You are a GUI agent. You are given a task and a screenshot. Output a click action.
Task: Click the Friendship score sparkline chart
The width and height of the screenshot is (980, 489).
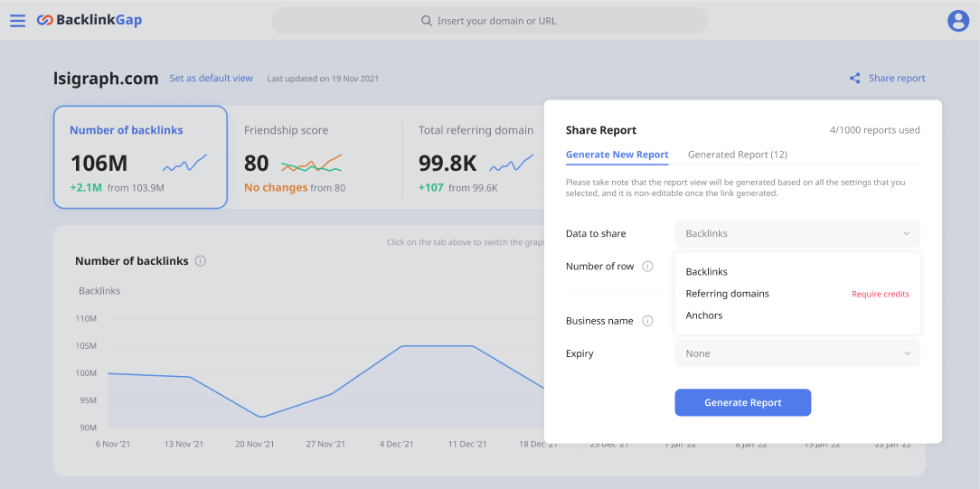[x=311, y=163]
